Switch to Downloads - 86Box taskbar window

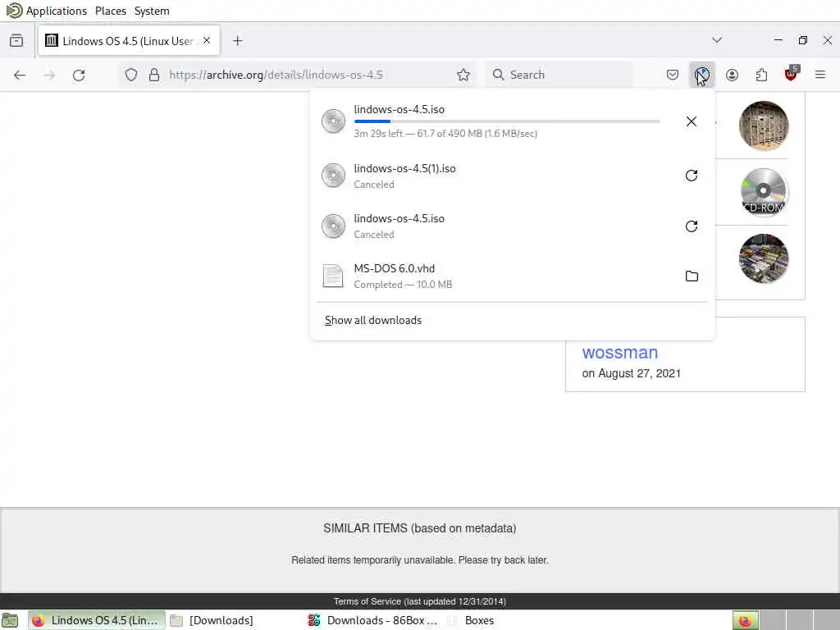click(x=373, y=620)
